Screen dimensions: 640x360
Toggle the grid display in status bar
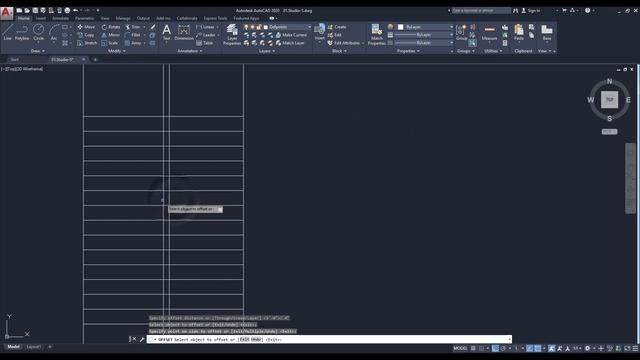click(x=473, y=348)
